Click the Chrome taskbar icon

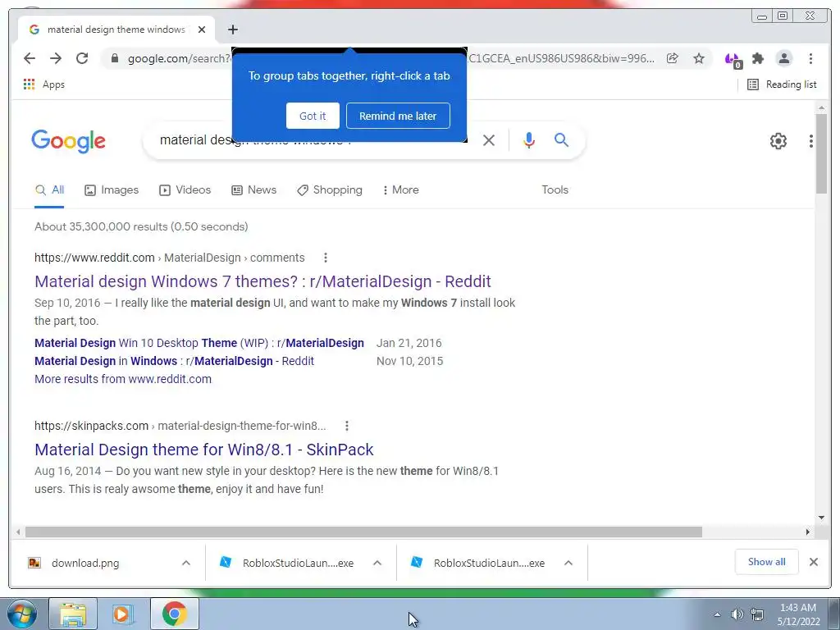(x=174, y=614)
